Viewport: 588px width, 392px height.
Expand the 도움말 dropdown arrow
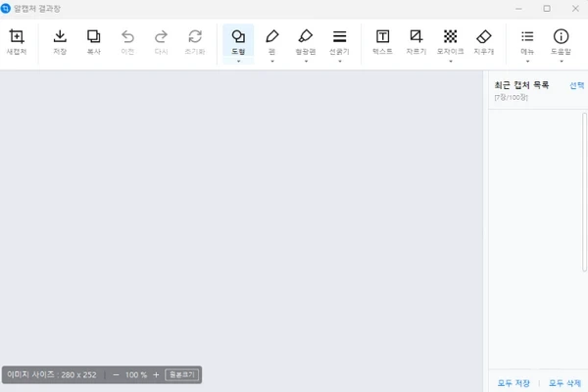(562, 61)
